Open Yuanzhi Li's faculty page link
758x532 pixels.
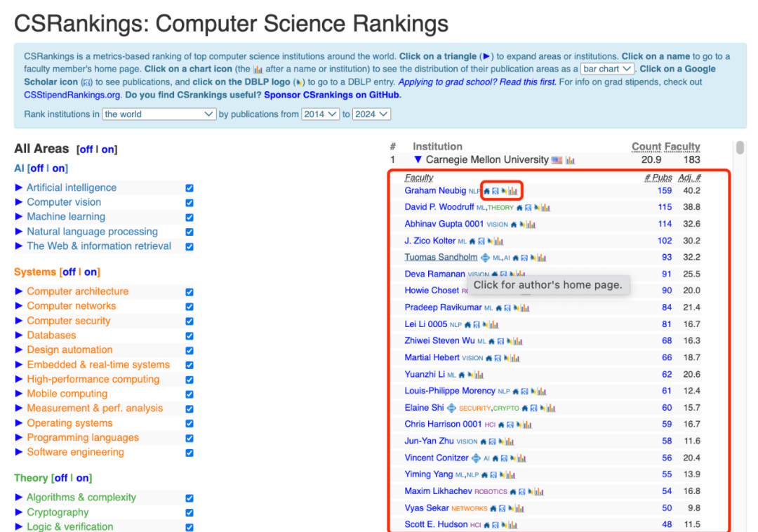click(x=425, y=375)
